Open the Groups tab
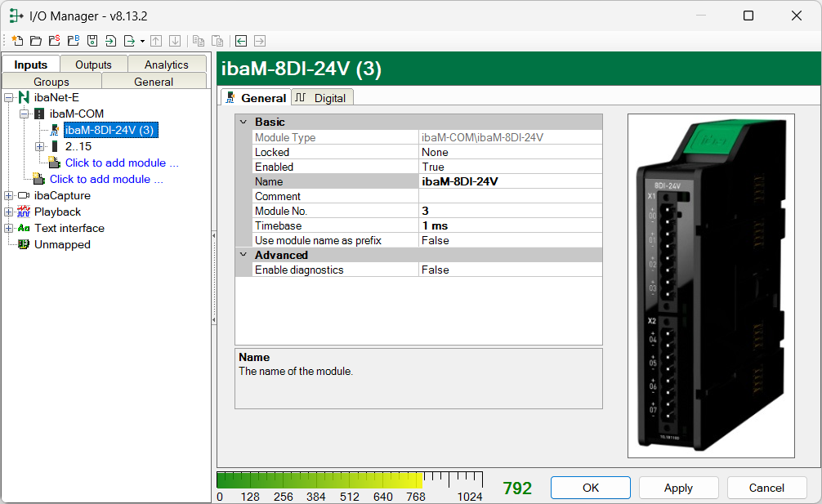 coord(51,82)
